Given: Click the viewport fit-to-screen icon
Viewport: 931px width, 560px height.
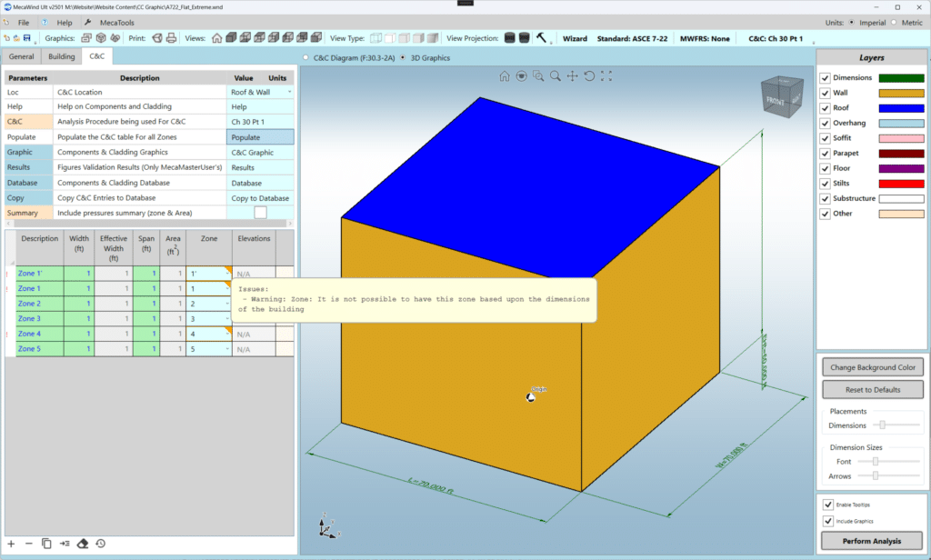Looking at the screenshot, I should pos(606,76).
